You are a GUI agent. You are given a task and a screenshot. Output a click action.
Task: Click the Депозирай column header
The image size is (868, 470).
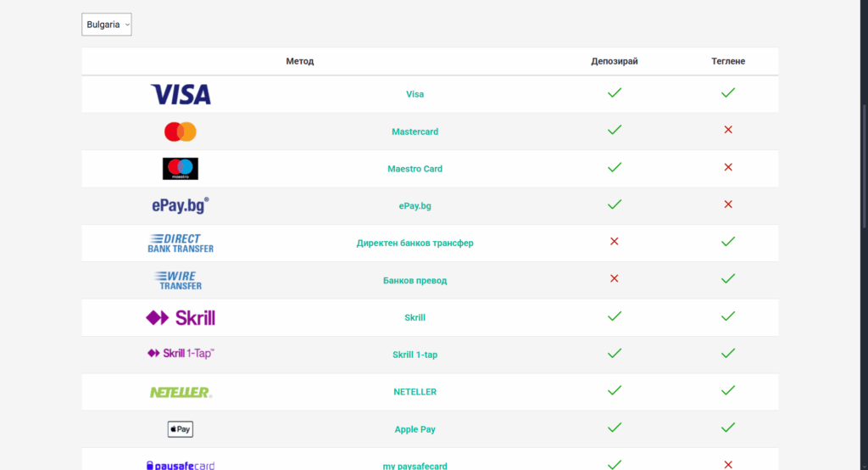615,61
